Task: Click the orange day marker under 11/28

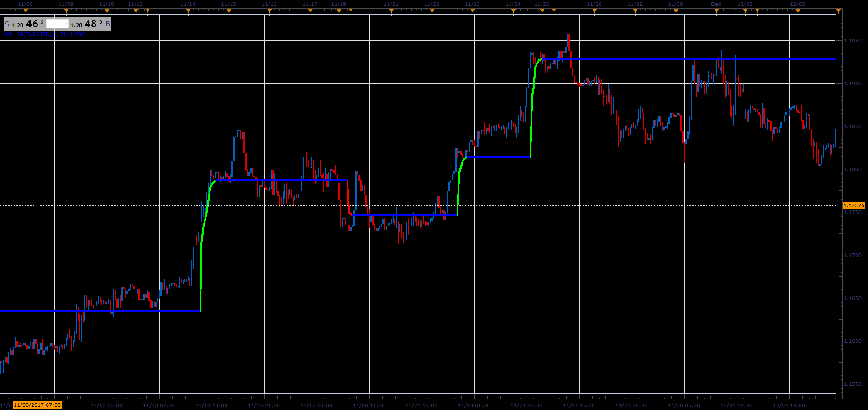Action: tap(594, 11)
